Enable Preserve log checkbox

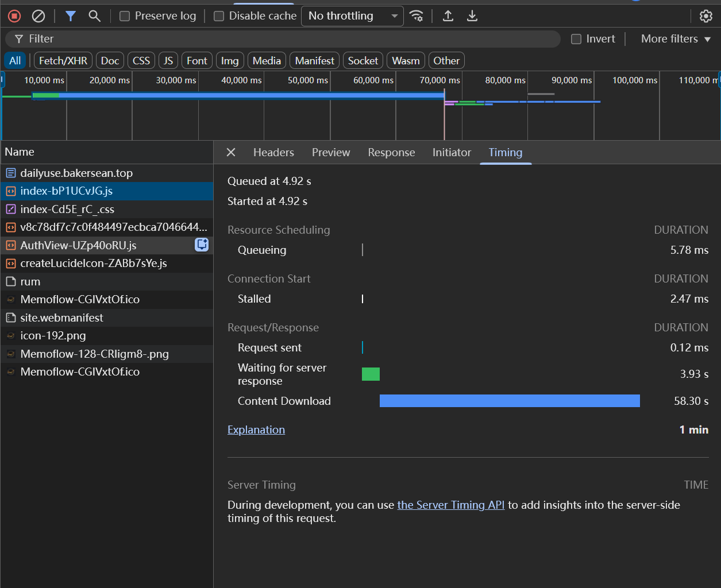125,16
